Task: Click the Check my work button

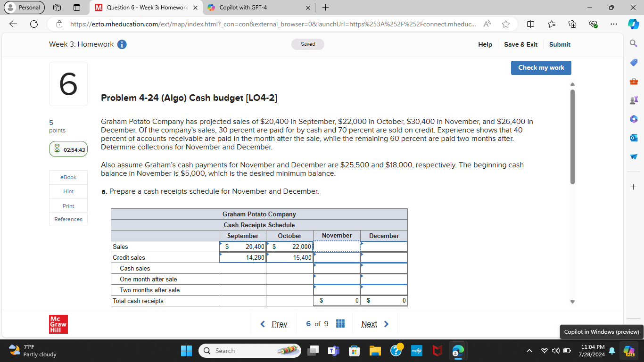Action: (x=541, y=67)
